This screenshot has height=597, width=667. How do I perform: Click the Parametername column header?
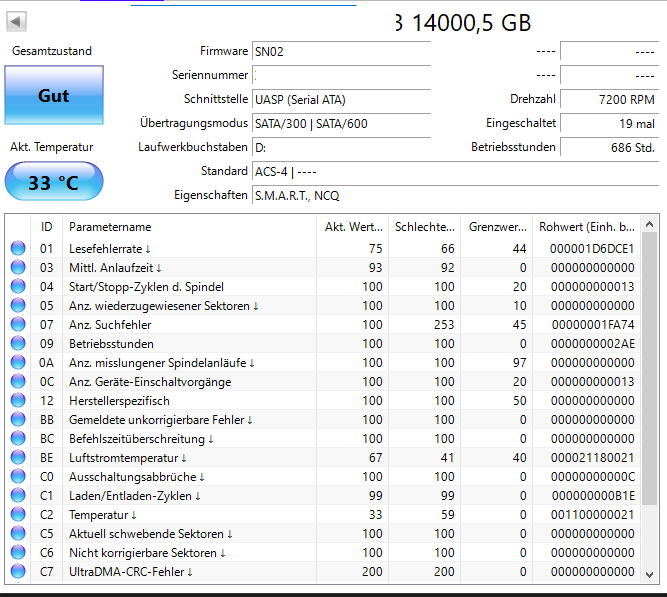pos(189,227)
